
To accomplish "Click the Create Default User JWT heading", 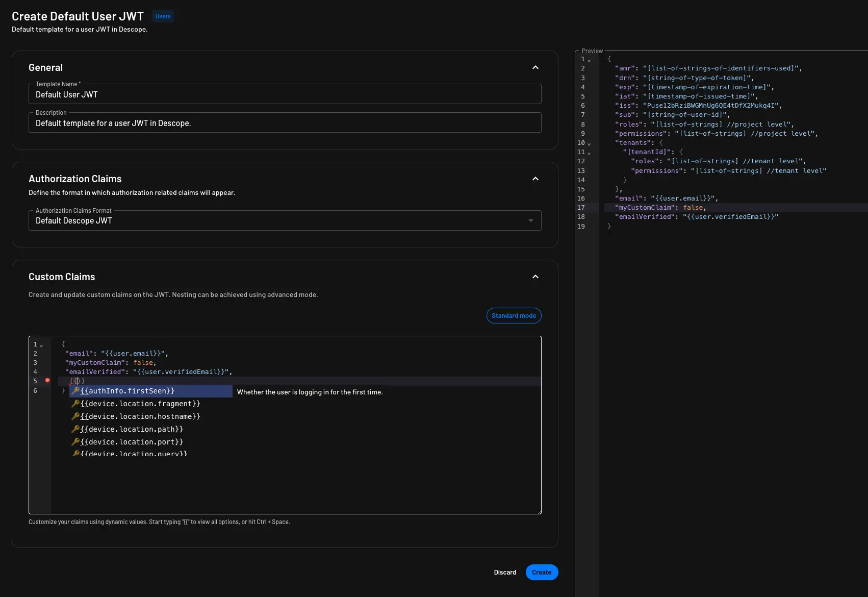I will (78, 16).
